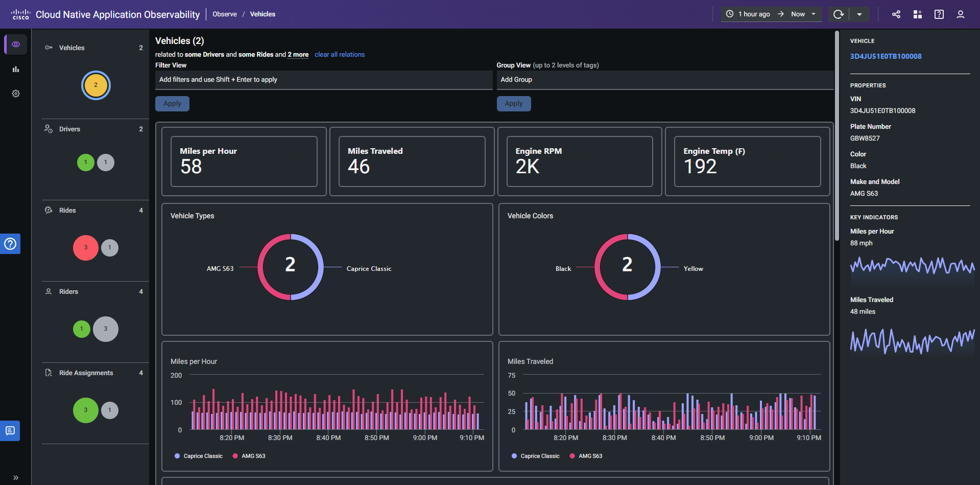Expand the refresh interval dropdown arrow

coord(859,14)
